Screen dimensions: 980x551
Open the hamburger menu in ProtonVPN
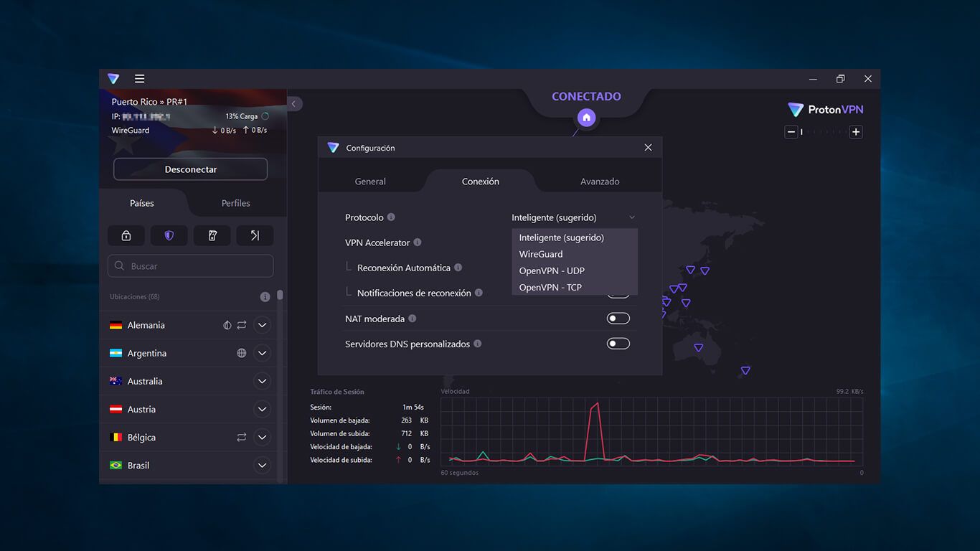click(139, 79)
